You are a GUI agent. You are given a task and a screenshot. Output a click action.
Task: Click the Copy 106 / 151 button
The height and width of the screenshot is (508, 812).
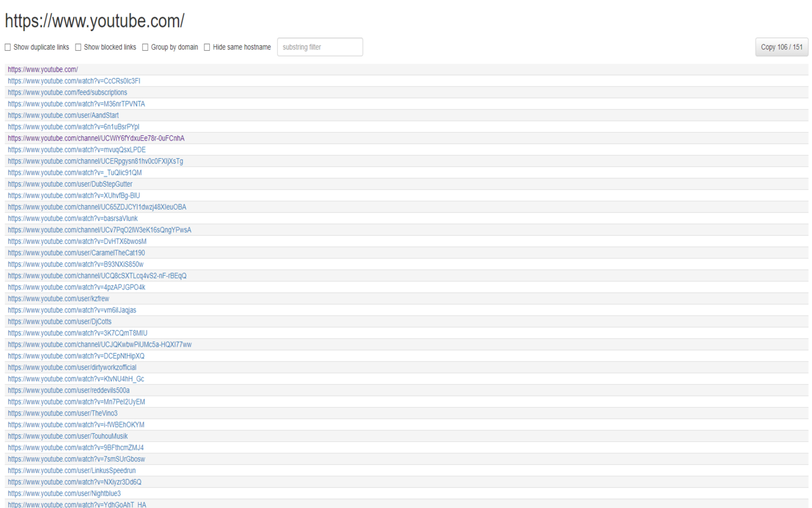click(782, 47)
